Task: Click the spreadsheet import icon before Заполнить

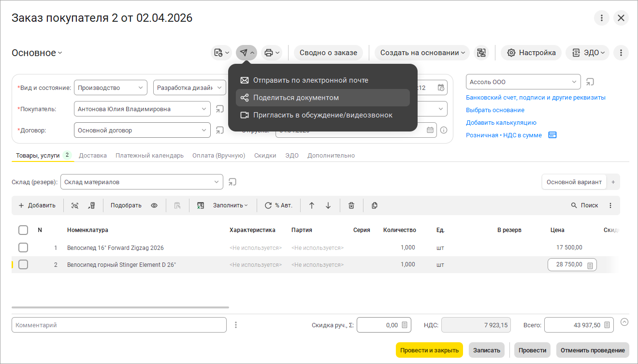Action: click(201, 205)
